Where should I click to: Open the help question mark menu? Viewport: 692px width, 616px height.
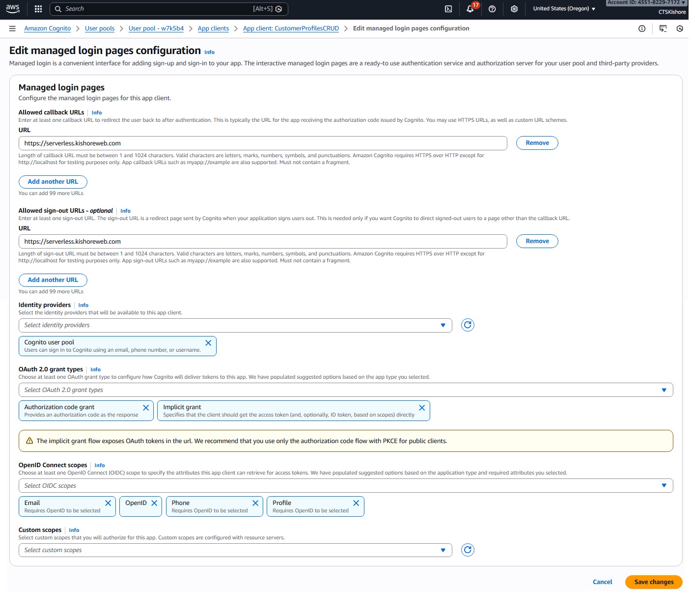pos(492,9)
